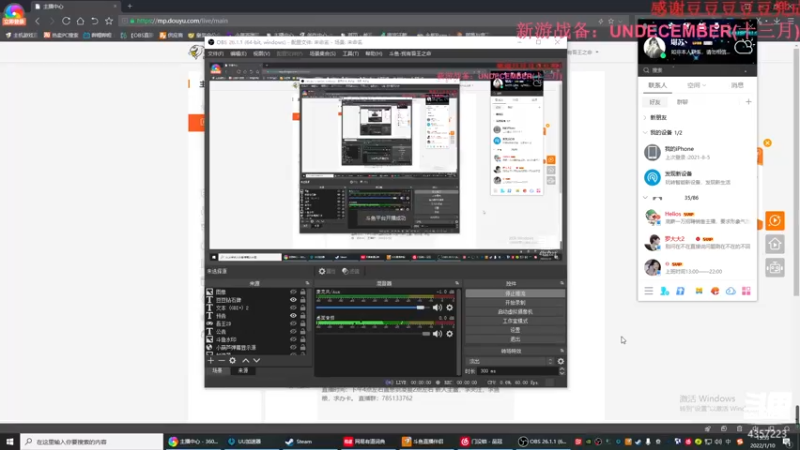
Task: Switch to 联系人 tab in QQ
Action: tap(658, 85)
